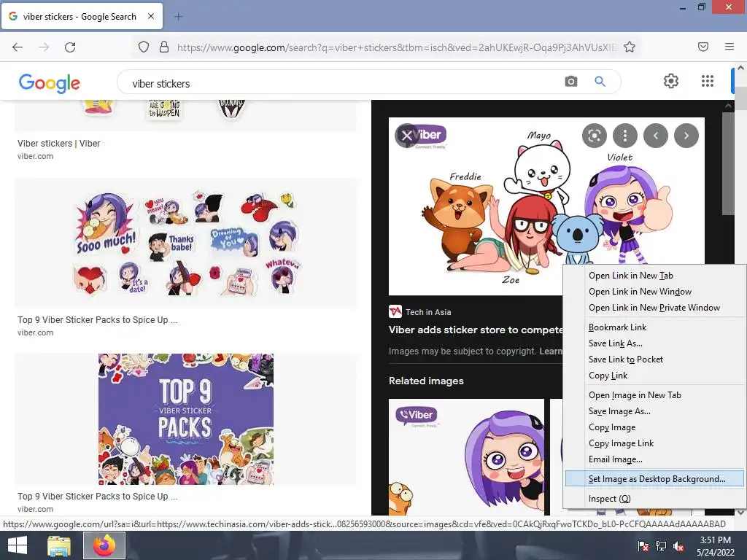Show the previous image with left chevron
747x560 pixels.
click(x=656, y=136)
